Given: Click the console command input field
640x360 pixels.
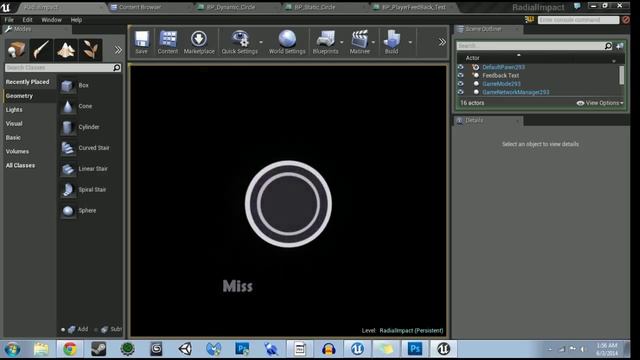Looking at the screenshot, I should coord(578,20).
